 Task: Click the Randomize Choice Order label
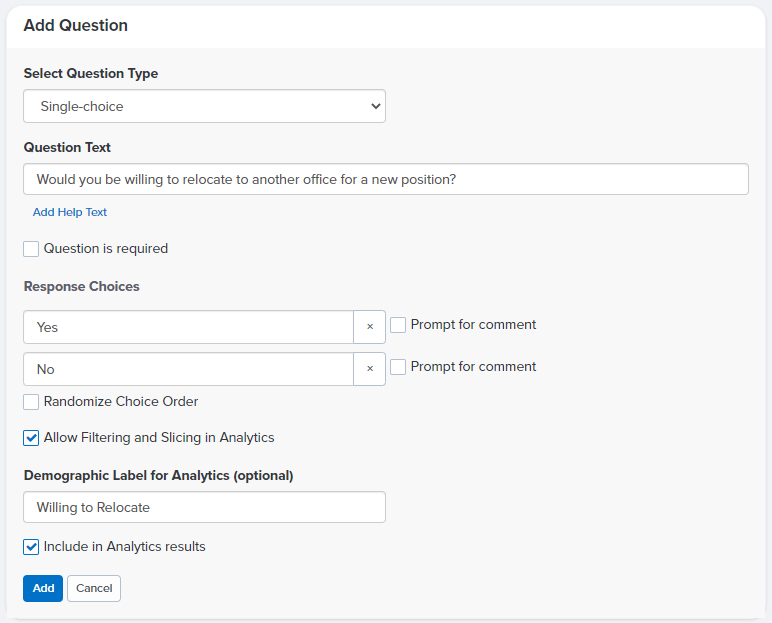121,402
